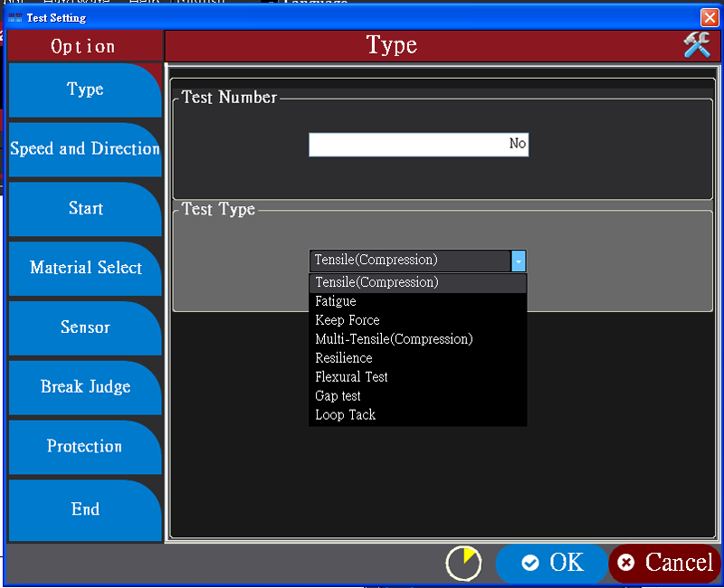This screenshot has height=588, width=724.
Task: Switch to the Material Select tab
Action: pos(85,268)
